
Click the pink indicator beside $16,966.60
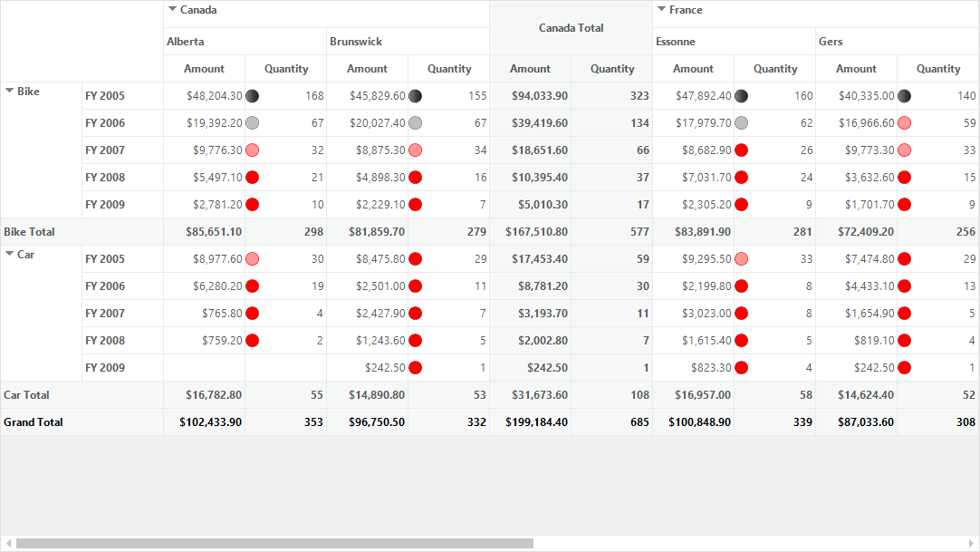[x=905, y=123]
